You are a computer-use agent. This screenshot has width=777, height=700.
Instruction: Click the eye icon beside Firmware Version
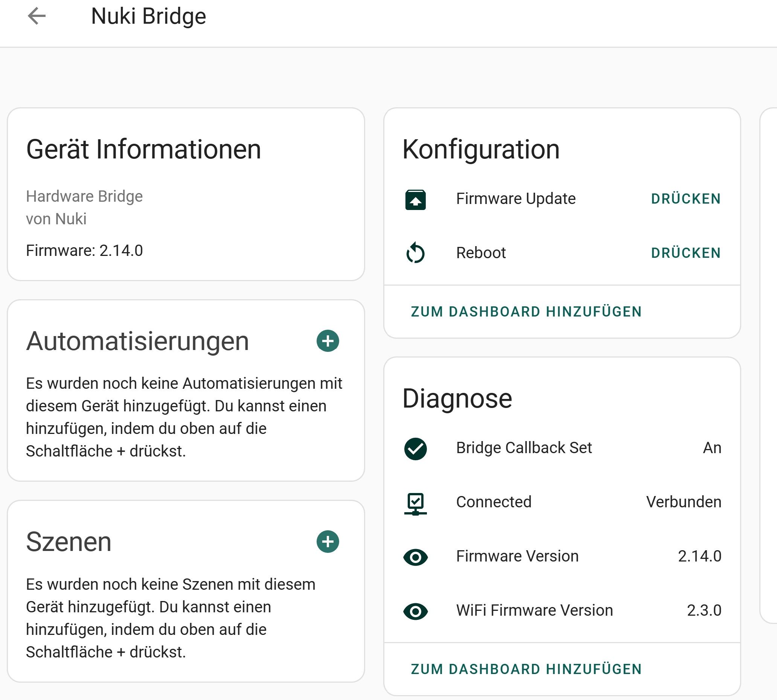coord(416,557)
